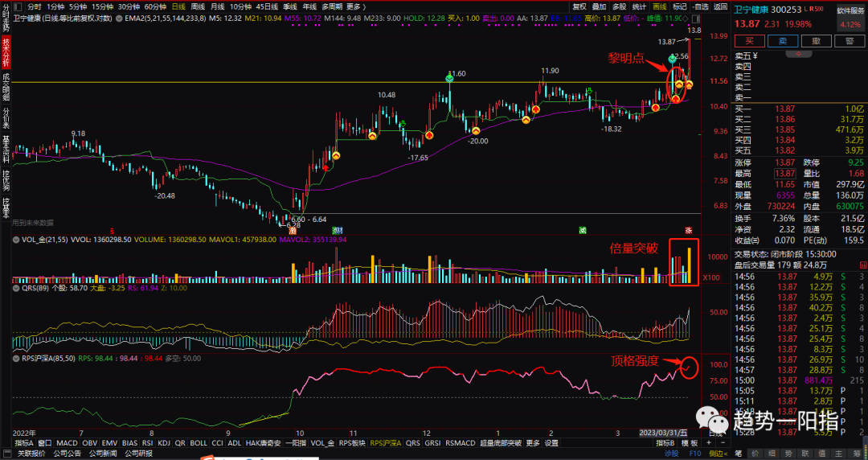Click the red 买 buy button
The width and height of the screenshot is (868, 460).
pos(750,41)
